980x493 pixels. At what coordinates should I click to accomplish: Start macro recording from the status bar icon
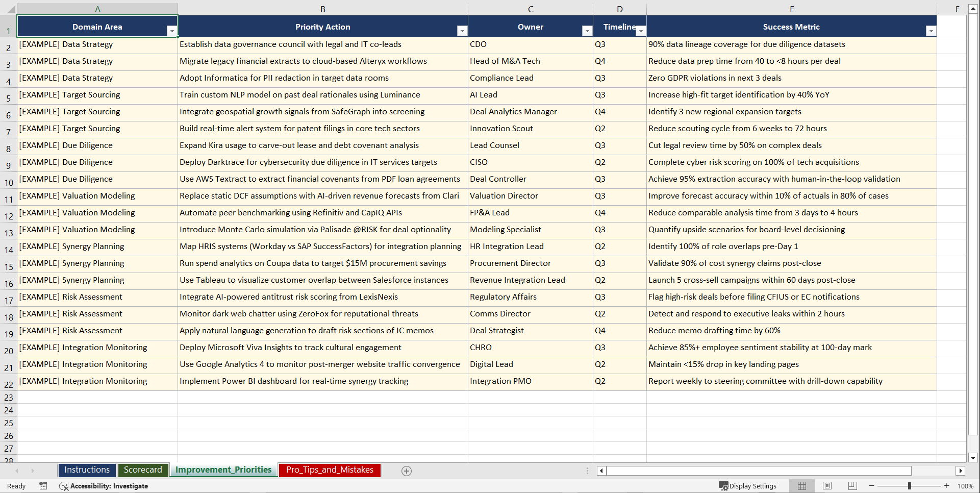pyautogui.click(x=43, y=486)
